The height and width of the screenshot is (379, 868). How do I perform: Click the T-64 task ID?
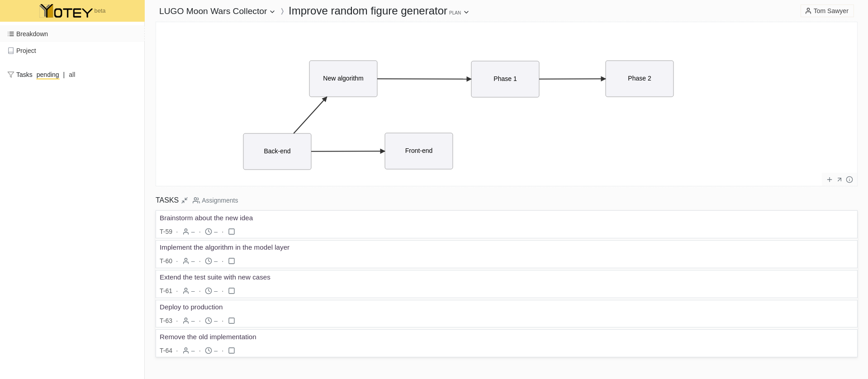(x=166, y=351)
